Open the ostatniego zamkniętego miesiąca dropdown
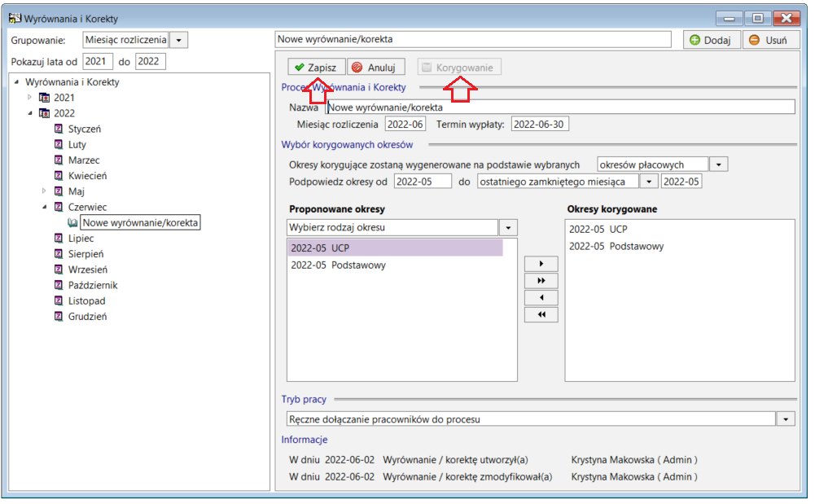This screenshot has width=815, height=504. point(649,182)
